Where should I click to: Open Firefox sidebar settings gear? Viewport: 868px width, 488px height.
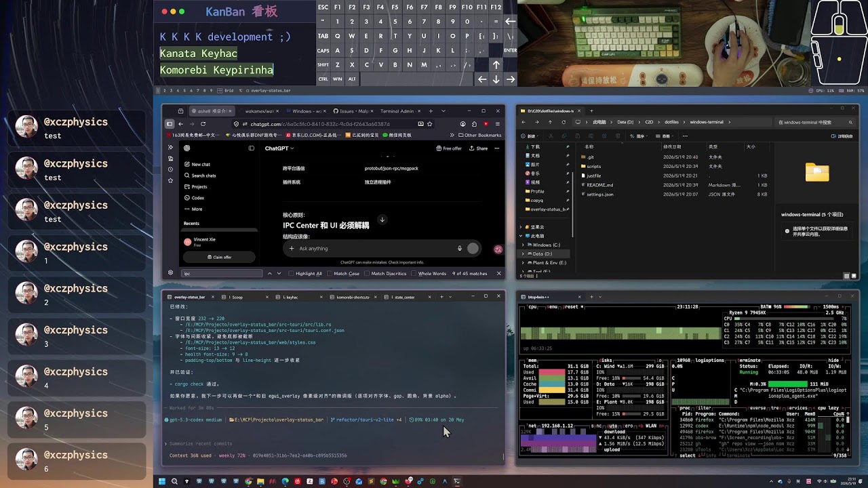pos(170,272)
